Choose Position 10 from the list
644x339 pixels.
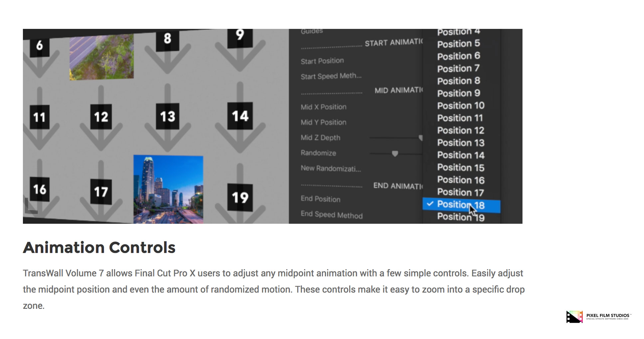tap(461, 106)
